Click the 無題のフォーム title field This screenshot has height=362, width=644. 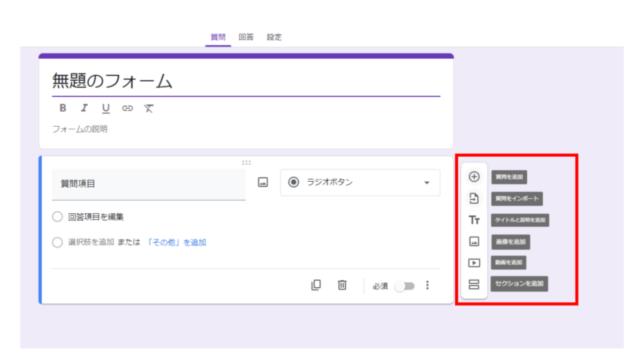point(246,81)
